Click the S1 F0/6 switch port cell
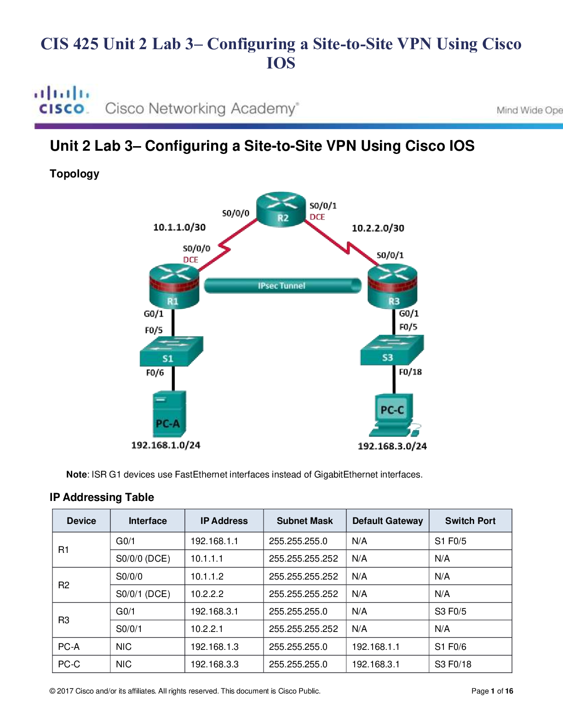The width and height of the screenshot is (563, 728). (x=471, y=647)
